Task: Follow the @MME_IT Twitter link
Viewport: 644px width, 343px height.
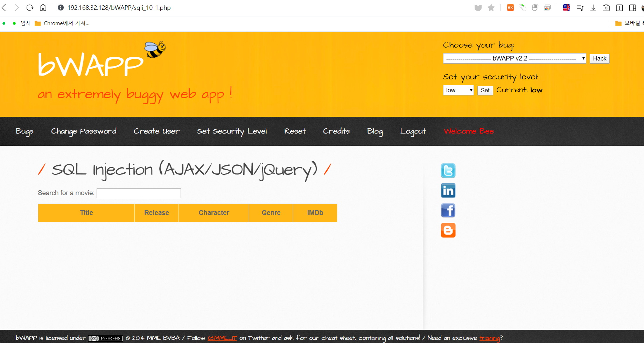Action: click(222, 338)
